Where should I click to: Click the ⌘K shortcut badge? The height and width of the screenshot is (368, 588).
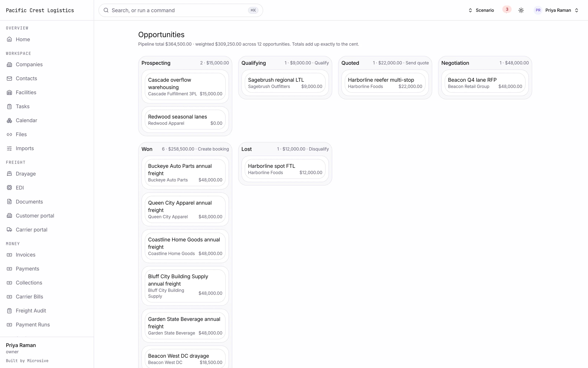tap(253, 10)
